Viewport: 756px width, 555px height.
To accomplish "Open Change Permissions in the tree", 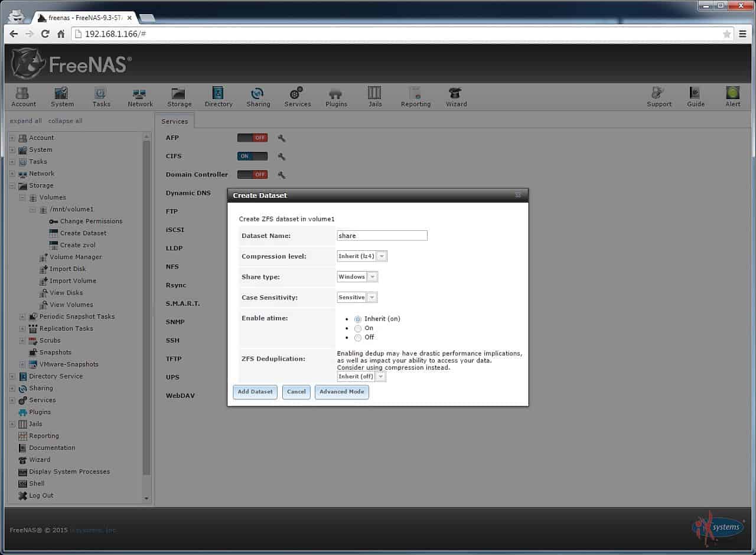I will point(91,221).
